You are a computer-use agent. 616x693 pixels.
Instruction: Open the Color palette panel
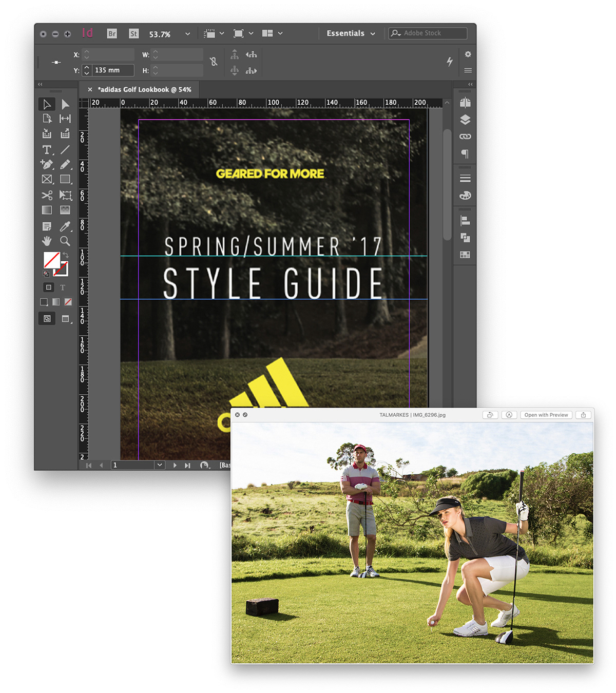(465, 196)
